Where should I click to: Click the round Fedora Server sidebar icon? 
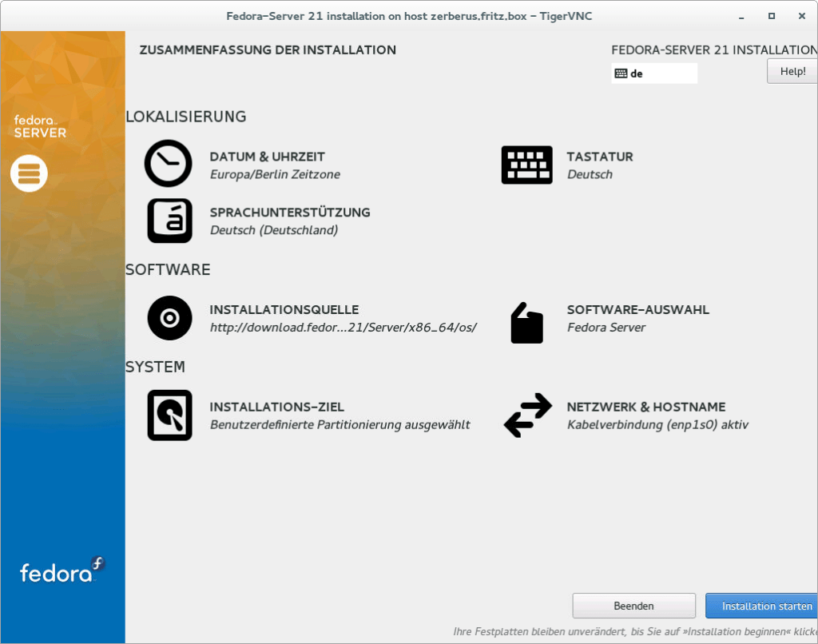[30, 173]
